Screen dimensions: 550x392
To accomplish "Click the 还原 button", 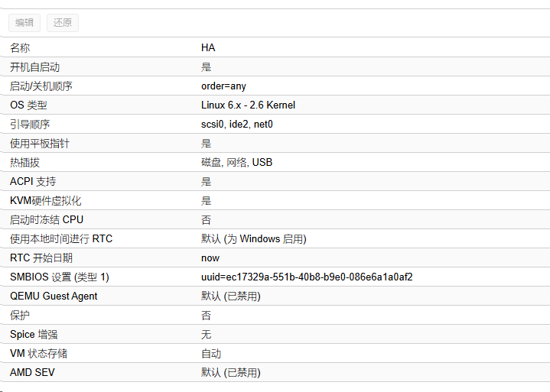I will tap(63, 23).
